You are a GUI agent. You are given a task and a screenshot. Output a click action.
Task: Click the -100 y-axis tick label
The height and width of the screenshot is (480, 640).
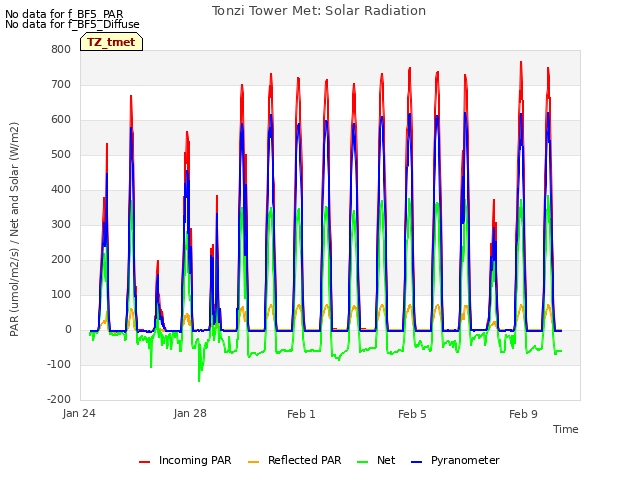point(59,364)
